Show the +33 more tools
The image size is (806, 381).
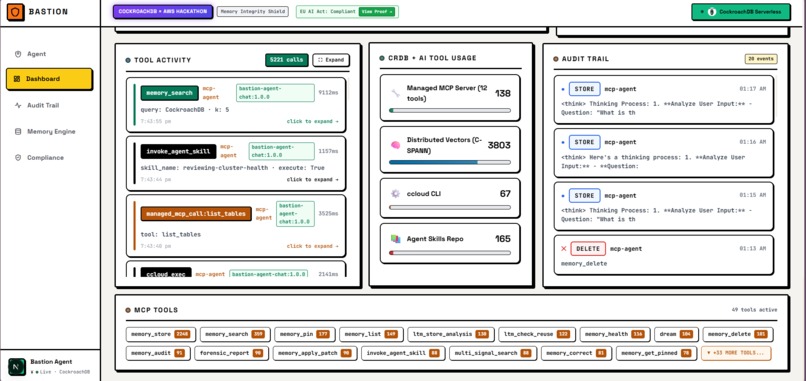736,353
